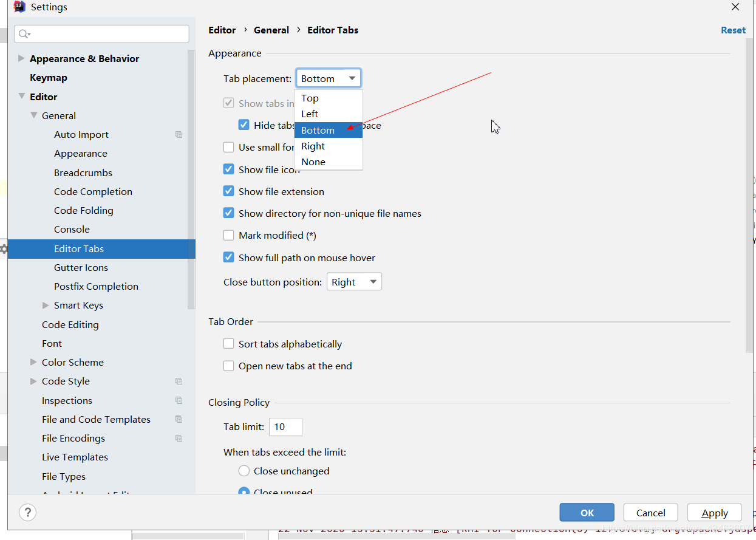Open the help question mark button
Image resolution: width=756 pixels, height=540 pixels.
point(28,512)
